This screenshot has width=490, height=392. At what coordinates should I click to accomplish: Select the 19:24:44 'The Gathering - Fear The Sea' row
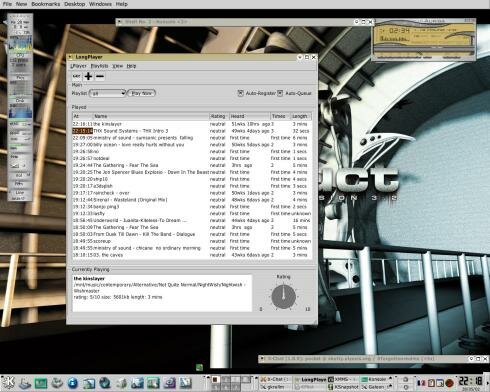192,165
